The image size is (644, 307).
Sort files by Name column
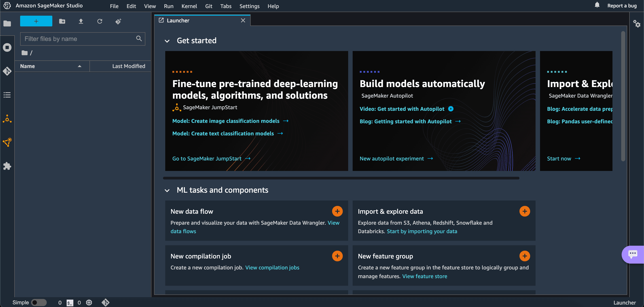coord(52,66)
